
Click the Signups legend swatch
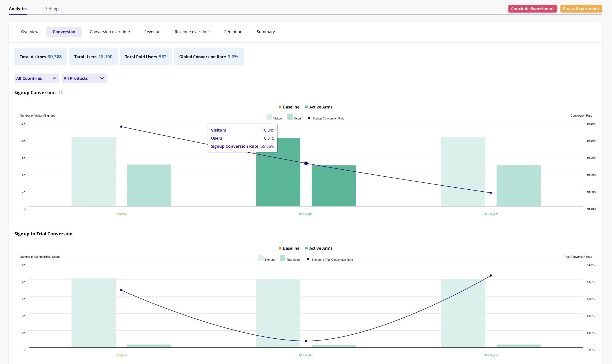(260, 258)
